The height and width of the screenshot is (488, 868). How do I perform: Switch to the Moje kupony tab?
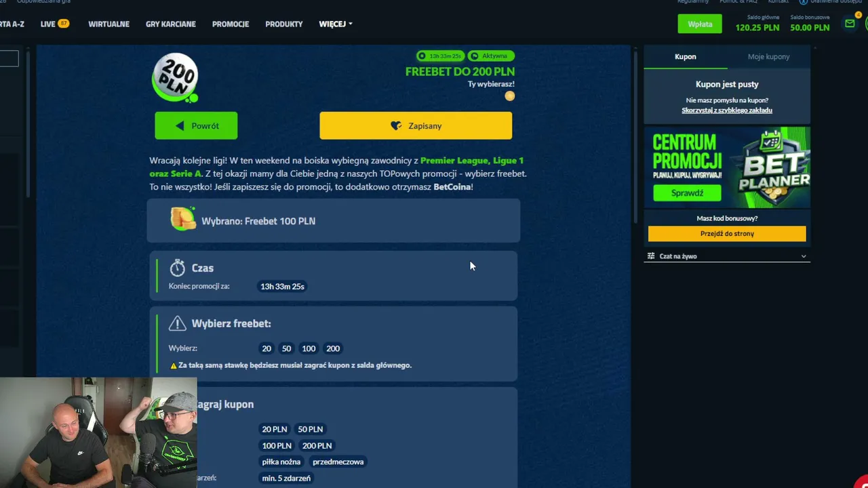(768, 57)
